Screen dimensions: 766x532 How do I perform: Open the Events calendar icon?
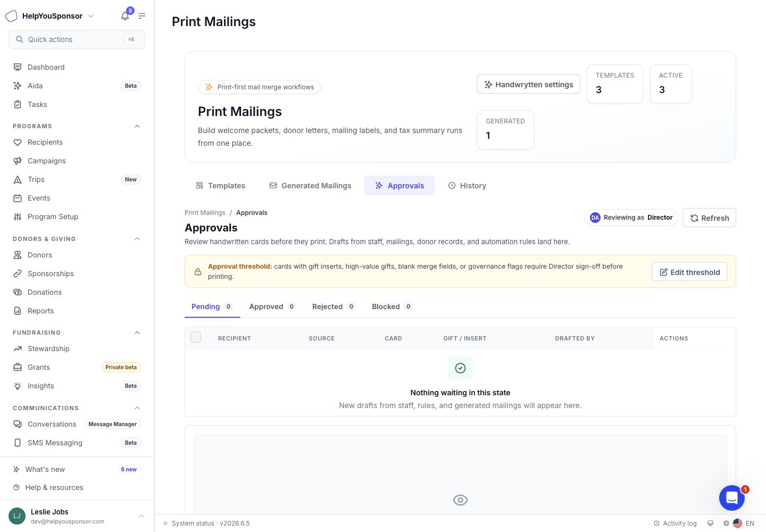tap(18, 198)
